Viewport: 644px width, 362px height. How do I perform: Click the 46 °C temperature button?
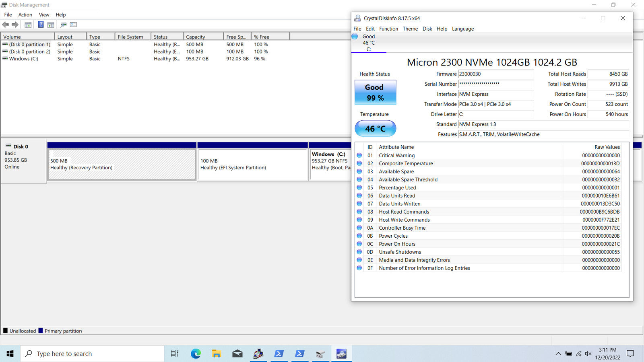point(375,129)
